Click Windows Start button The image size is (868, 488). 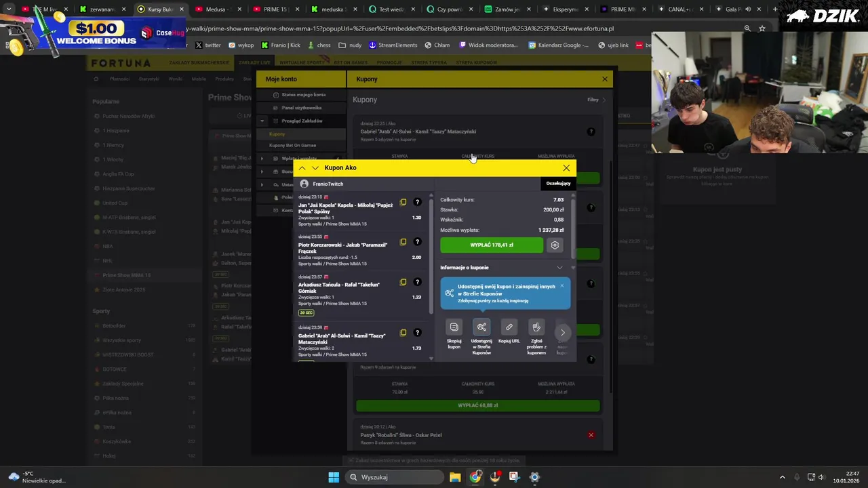tap(334, 477)
